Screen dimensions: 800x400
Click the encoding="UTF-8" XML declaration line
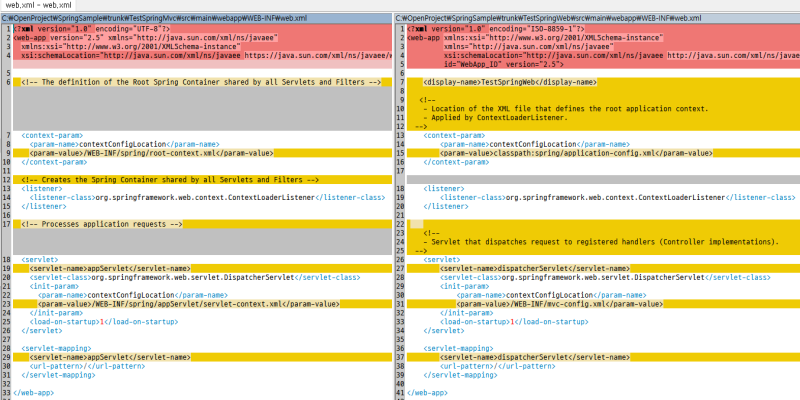pos(202,29)
